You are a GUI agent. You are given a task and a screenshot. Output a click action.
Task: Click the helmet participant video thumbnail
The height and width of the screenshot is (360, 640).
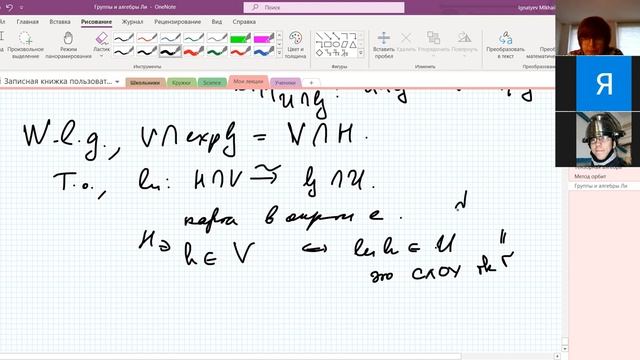click(x=603, y=139)
